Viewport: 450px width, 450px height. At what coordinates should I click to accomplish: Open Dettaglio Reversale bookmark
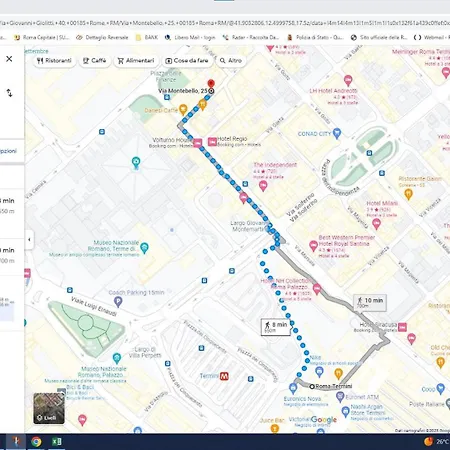(102, 37)
